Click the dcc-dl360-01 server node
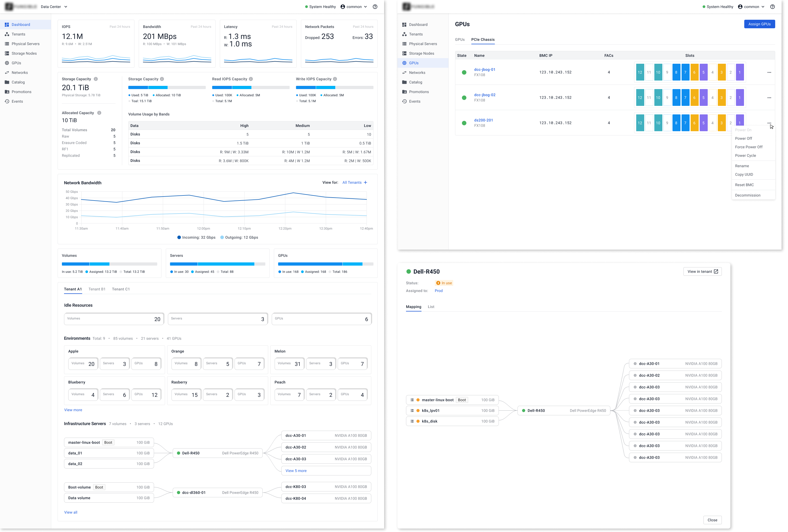Image resolution: width=788 pixels, height=532 pixels. coord(217,493)
